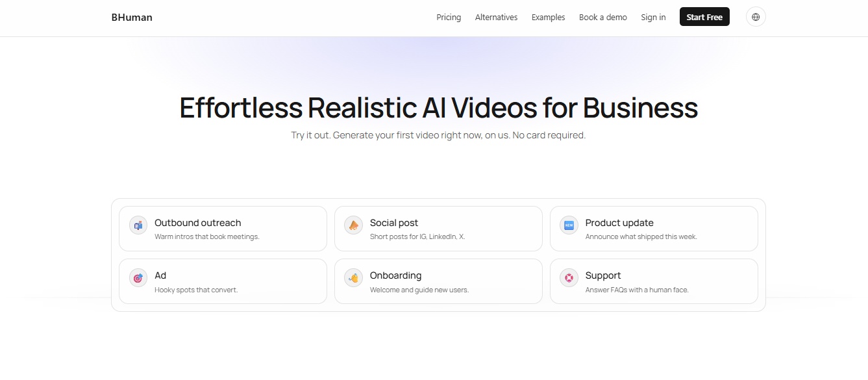The width and height of the screenshot is (868, 380).
Task: Open the Alternatives menu item
Action: pyautogui.click(x=496, y=18)
